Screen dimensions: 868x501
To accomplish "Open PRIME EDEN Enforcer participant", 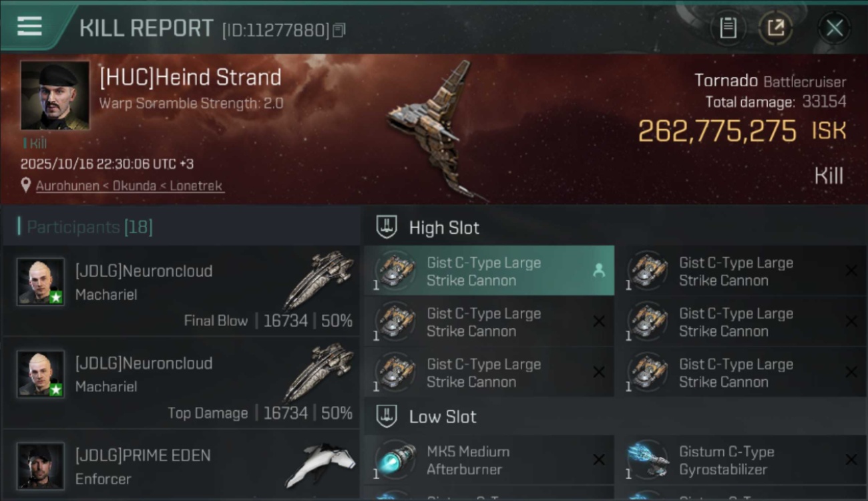I will [181, 466].
